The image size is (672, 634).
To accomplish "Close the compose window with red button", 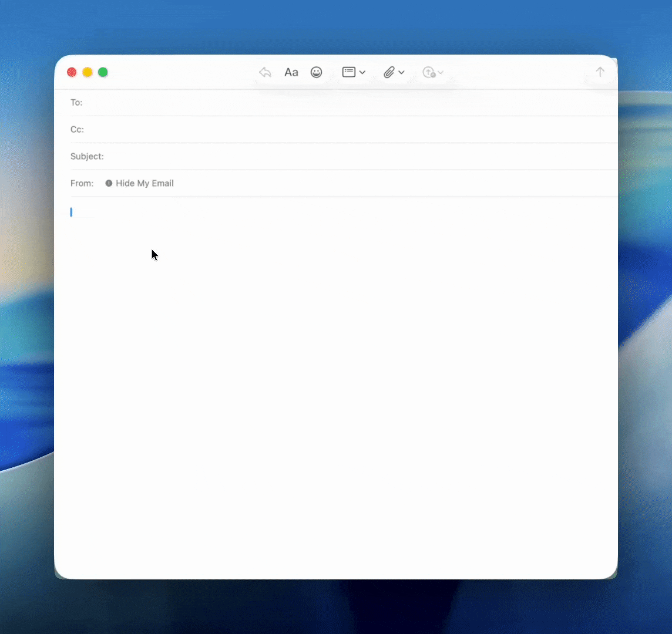I will pyautogui.click(x=72, y=72).
